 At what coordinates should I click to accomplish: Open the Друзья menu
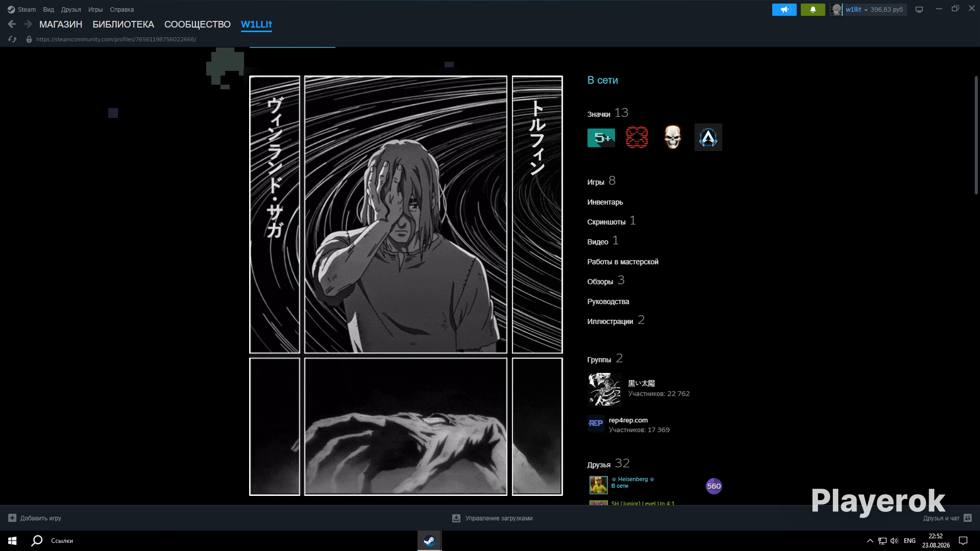pos(71,9)
